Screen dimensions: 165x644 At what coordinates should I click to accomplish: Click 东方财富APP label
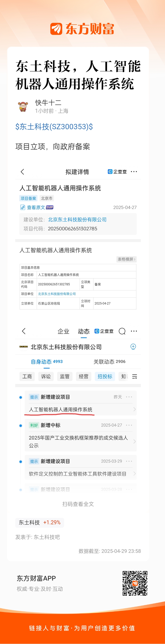(36, 578)
